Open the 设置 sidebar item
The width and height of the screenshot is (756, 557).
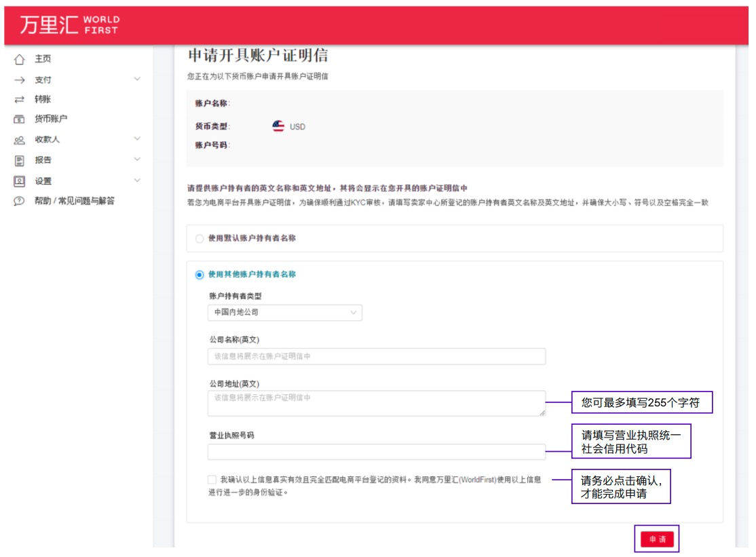click(x=43, y=181)
